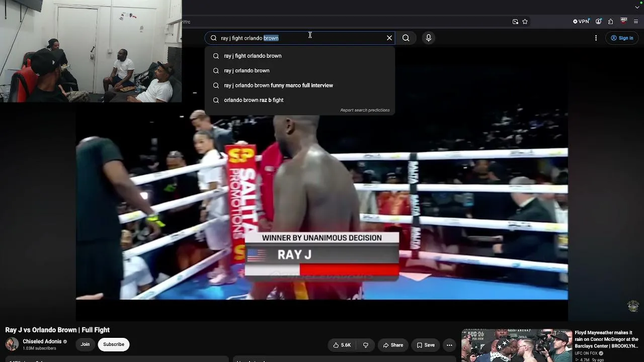Screen dimensions: 644x362
Task: Open the browser profile account icon
Action: click(x=598, y=22)
